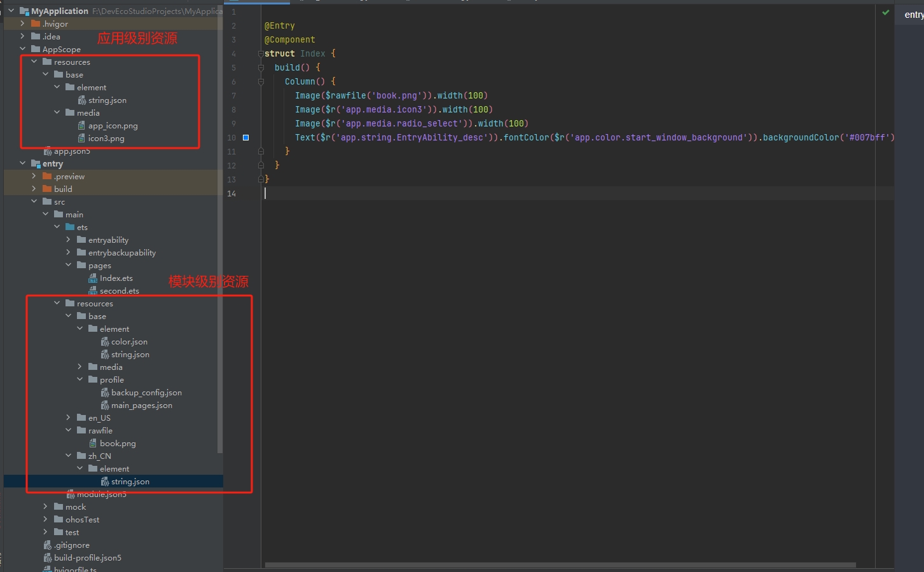Expand the mock folder chevron
Viewport: 924px width, 572px height.
pyautogui.click(x=46, y=507)
